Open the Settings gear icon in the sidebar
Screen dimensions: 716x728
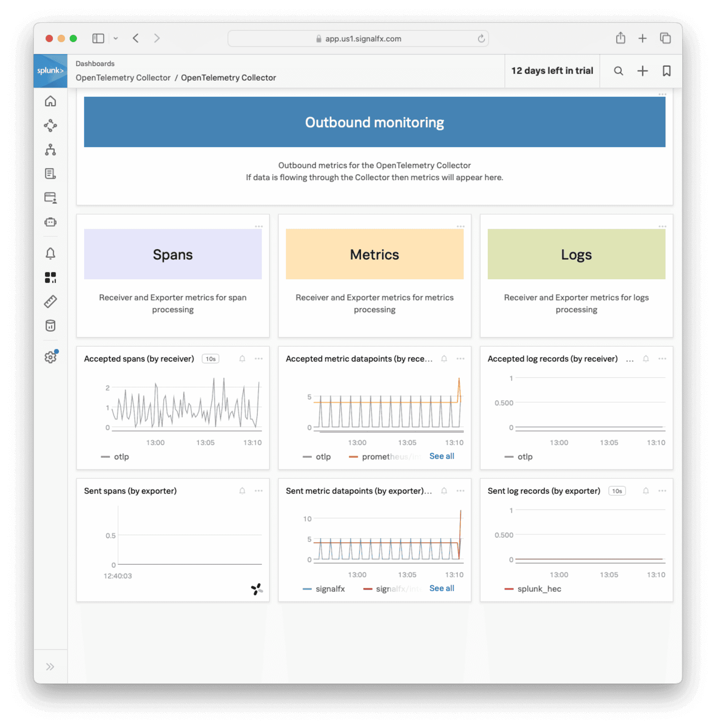tap(51, 357)
